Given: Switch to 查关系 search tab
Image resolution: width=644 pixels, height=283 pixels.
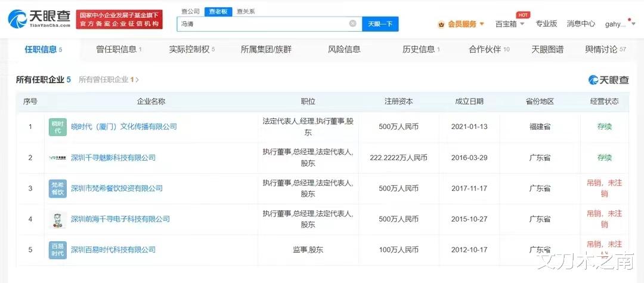Looking at the screenshot, I should point(246,11).
